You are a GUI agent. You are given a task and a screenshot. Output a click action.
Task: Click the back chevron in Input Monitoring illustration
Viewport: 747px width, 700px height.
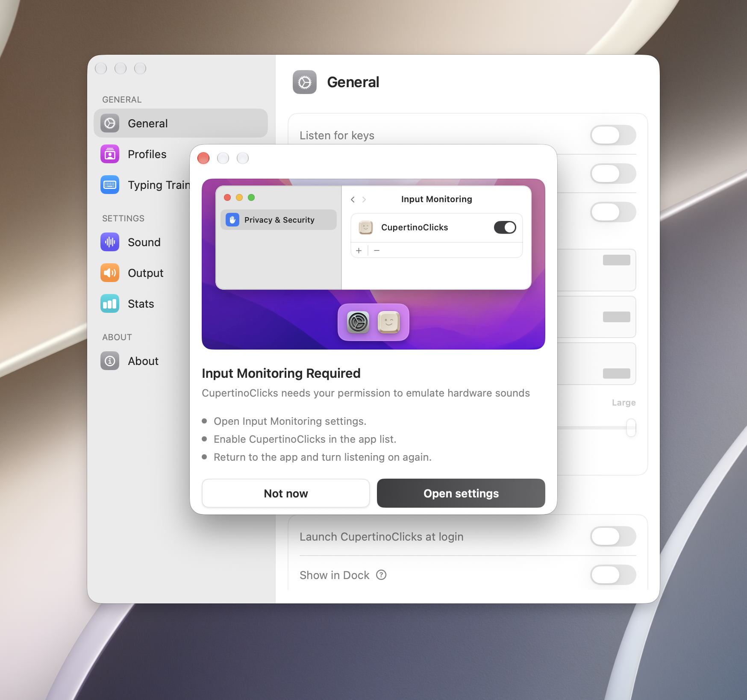click(x=353, y=200)
